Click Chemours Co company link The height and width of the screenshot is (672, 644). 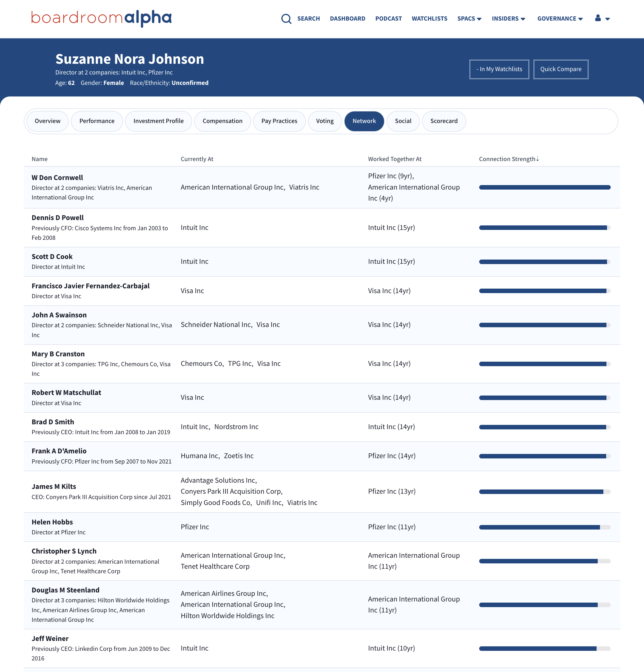pyautogui.click(x=201, y=363)
